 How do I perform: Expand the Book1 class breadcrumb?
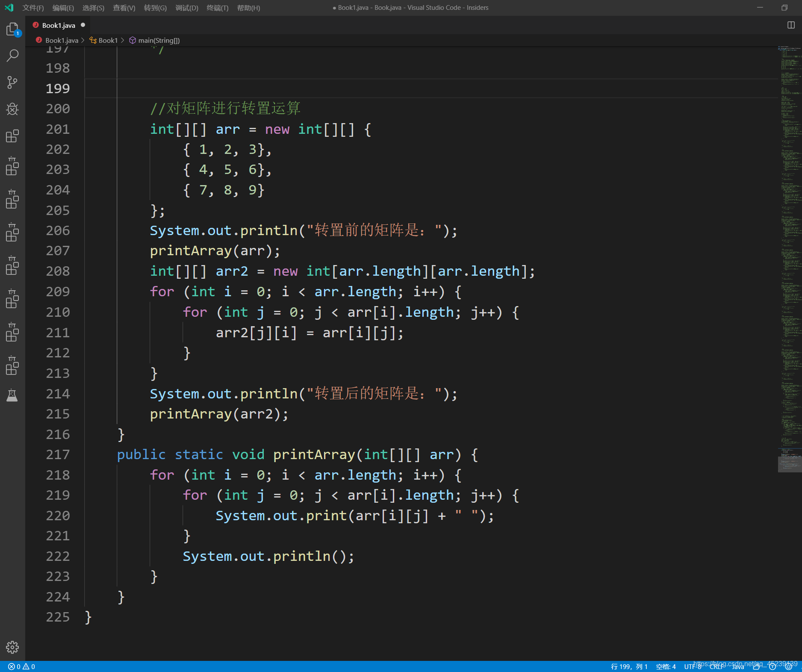click(108, 40)
